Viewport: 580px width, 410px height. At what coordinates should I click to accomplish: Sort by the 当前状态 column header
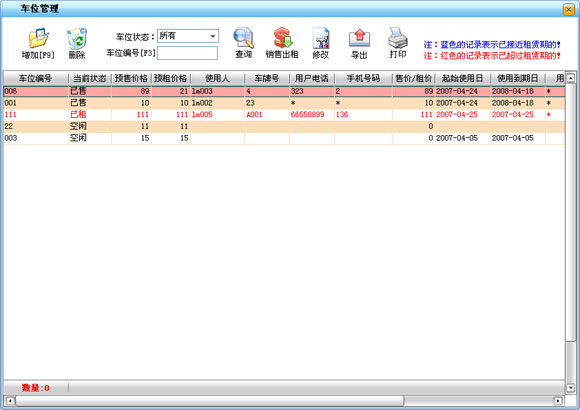point(90,78)
